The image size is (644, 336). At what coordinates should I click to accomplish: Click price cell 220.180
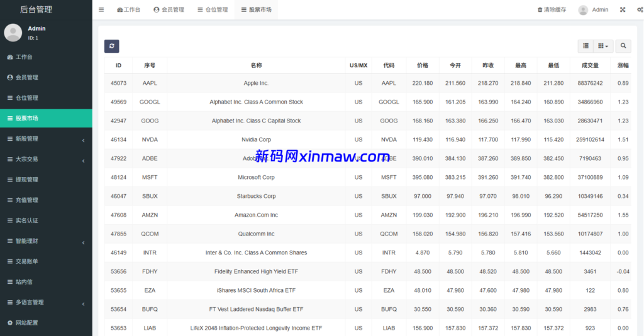point(422,83)
